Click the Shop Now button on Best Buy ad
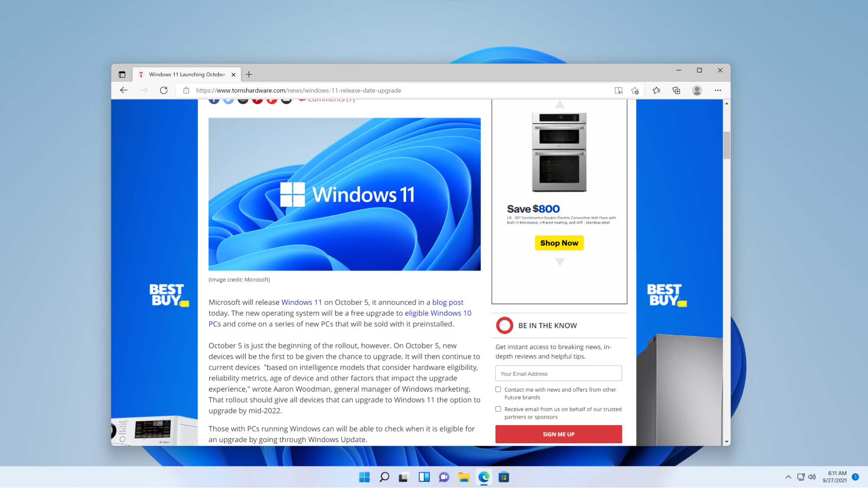Image resolution: width=868 pixels, height=488 pixels. [x=559, y=242]
